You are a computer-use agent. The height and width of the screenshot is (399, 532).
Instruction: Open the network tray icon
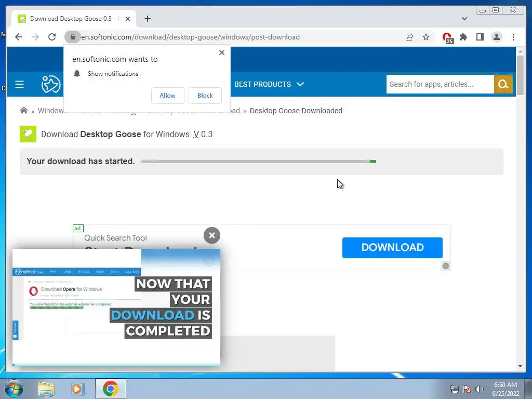(x=454, y=389)
